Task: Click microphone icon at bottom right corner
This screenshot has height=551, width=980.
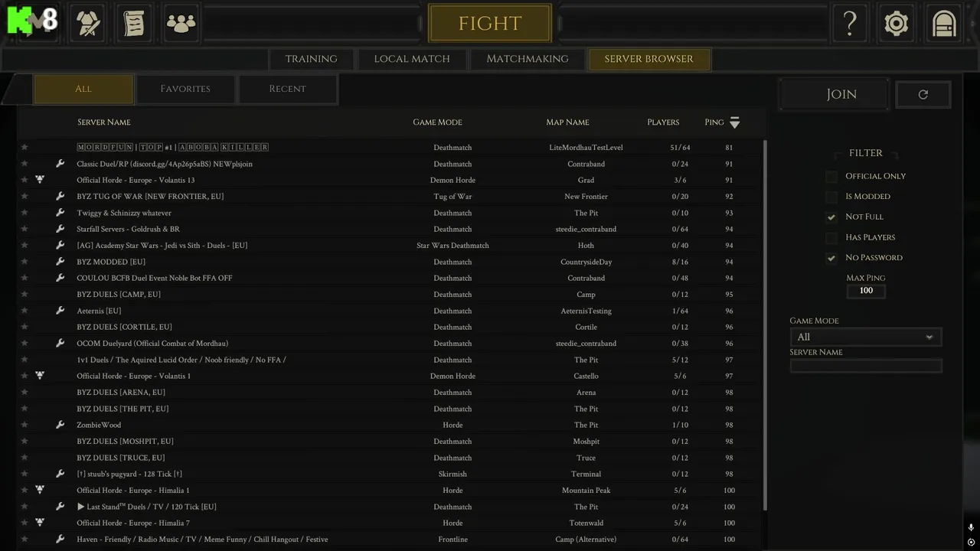Action: point(971,528)
